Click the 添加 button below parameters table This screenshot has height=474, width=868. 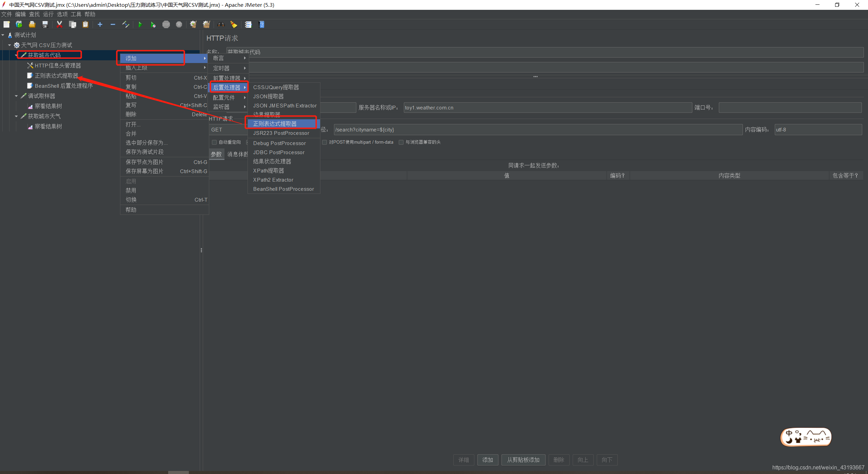coord(487,460)
